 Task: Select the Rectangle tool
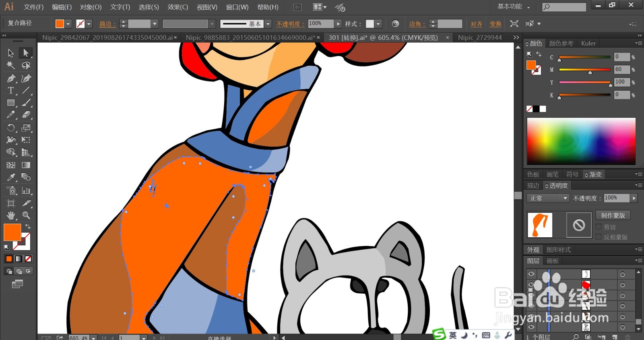11,103
